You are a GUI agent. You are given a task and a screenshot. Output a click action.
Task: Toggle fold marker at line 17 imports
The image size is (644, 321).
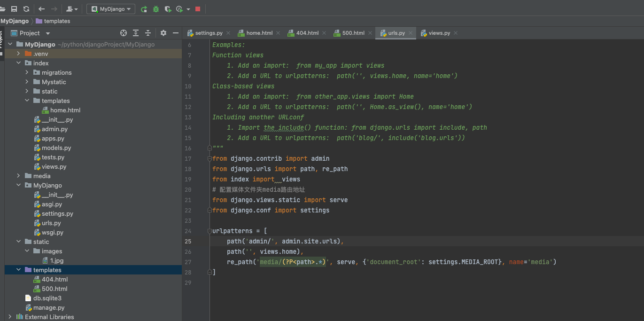(209, 158)
